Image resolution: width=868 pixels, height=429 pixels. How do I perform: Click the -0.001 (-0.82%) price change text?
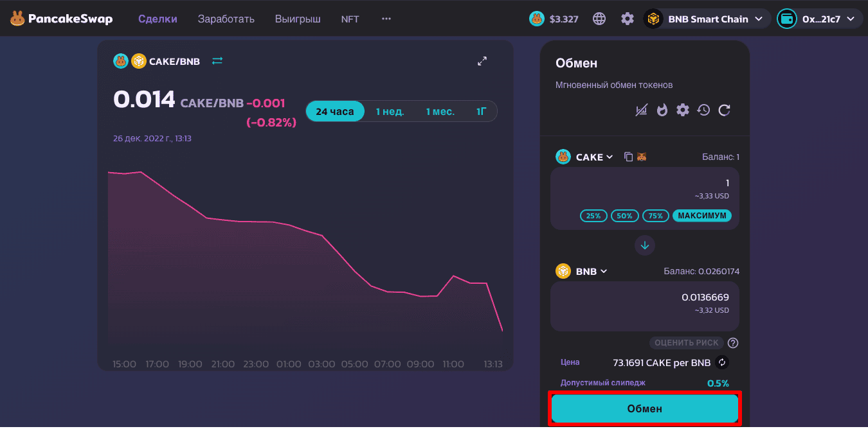tap(271, 112)
